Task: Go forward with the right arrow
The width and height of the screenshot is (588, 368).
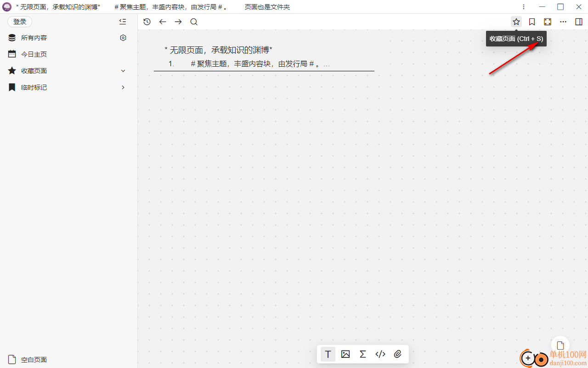Action: tap(178, 22)
